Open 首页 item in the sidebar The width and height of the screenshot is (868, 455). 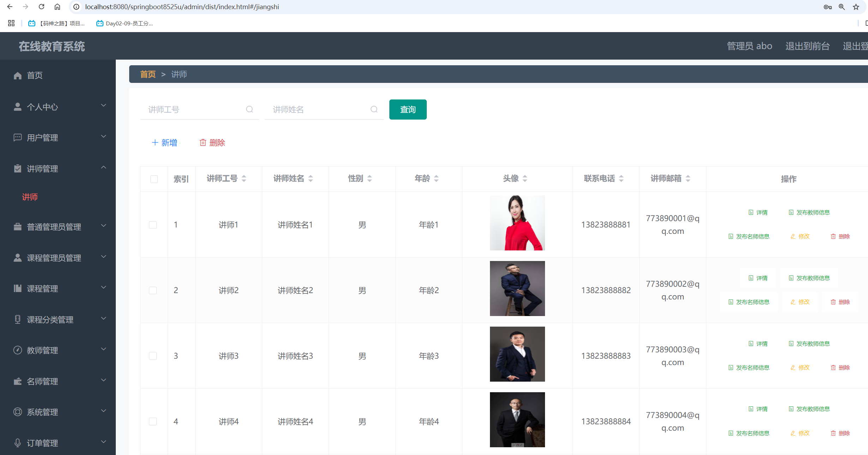35,75
